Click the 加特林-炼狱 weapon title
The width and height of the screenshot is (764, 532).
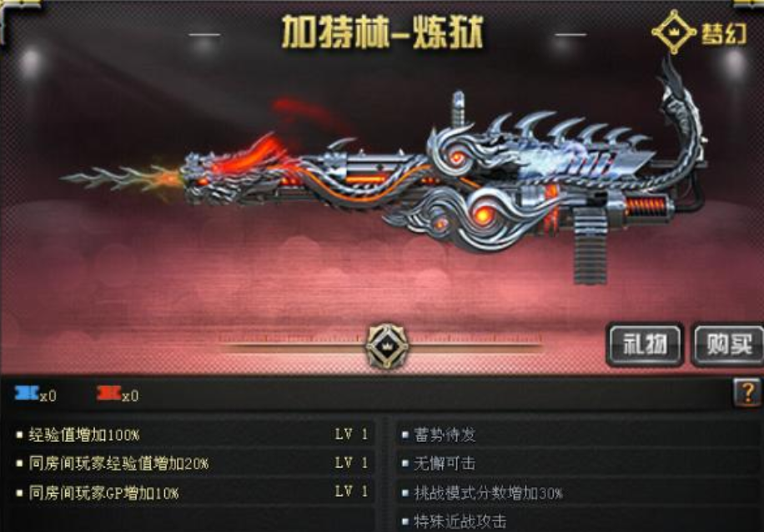[383, 33]
